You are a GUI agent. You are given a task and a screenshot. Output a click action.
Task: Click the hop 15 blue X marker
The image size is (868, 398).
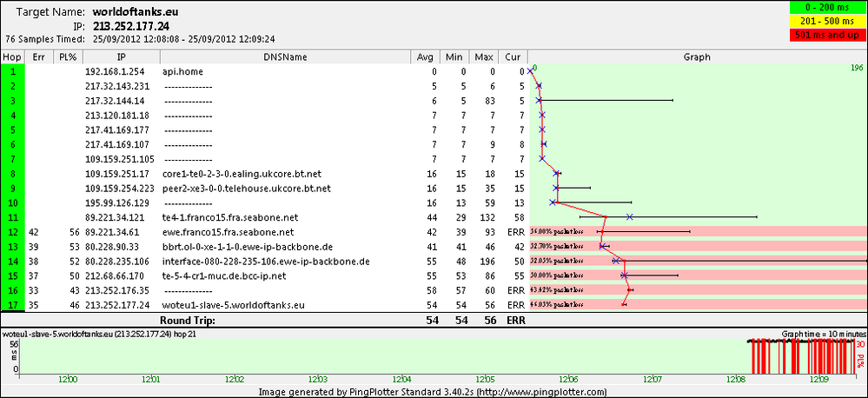(x=624, y=275)
